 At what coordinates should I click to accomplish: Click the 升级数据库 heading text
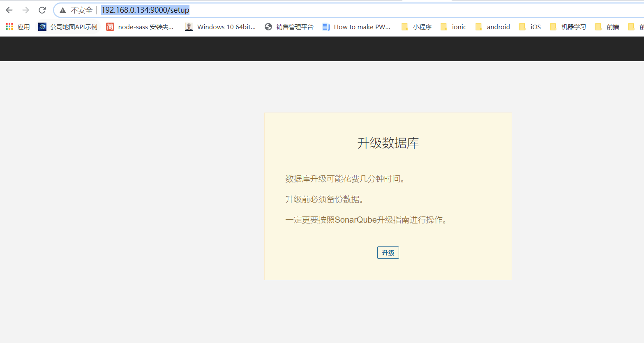click(x=388, y=143)
